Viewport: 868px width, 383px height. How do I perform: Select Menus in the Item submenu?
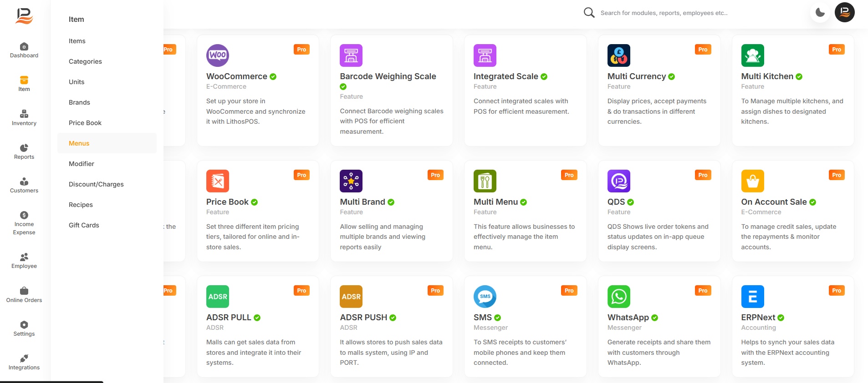[x=79, y=143]
